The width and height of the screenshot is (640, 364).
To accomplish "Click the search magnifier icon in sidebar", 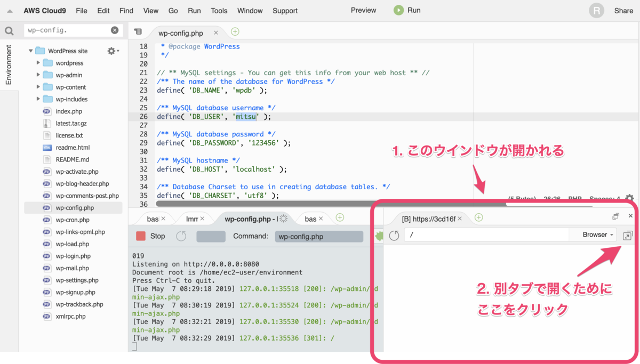I will tap(9, 31).
